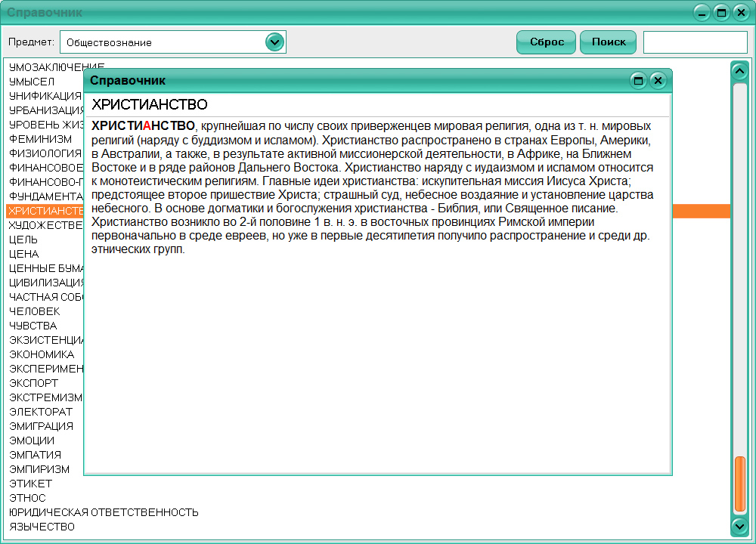This screenshot has height=544, width=756.
Task: Select ЭМОЦИИ in the term list
Action: point(32,440)
